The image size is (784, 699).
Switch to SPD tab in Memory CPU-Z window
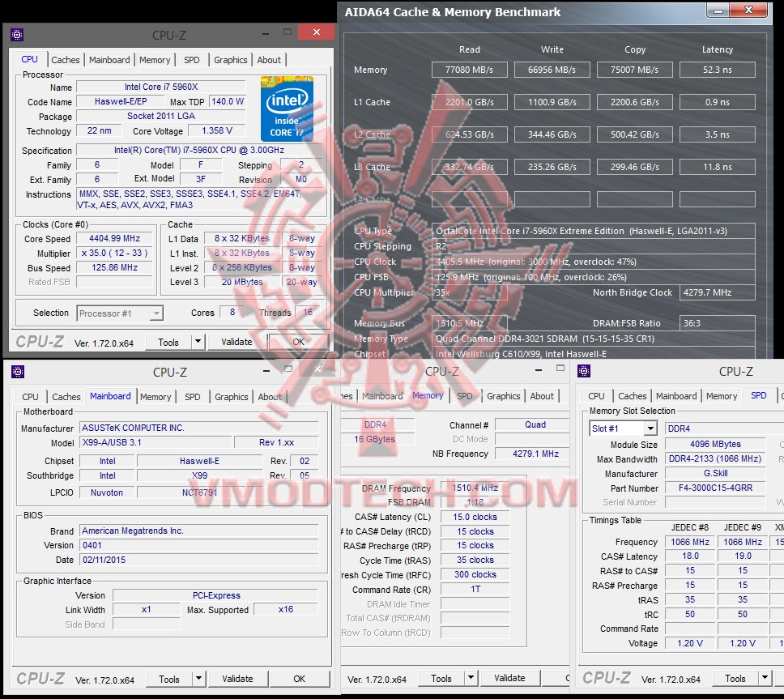click(x=465, y=396)
